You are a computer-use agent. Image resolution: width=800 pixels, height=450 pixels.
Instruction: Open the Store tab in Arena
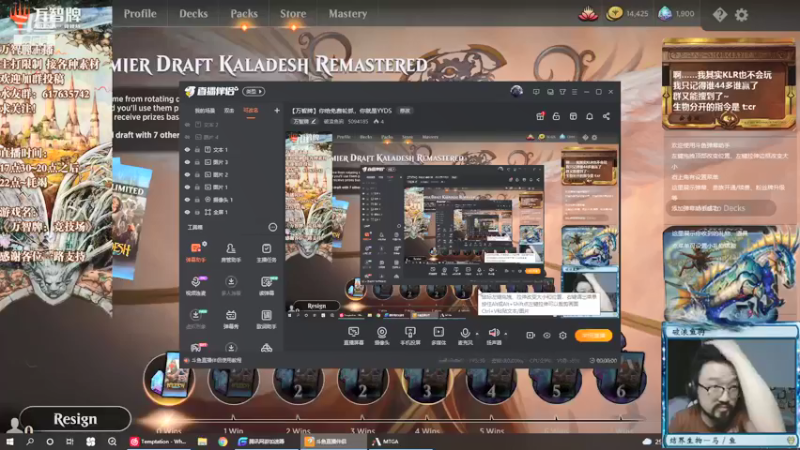tap(293, 14)
